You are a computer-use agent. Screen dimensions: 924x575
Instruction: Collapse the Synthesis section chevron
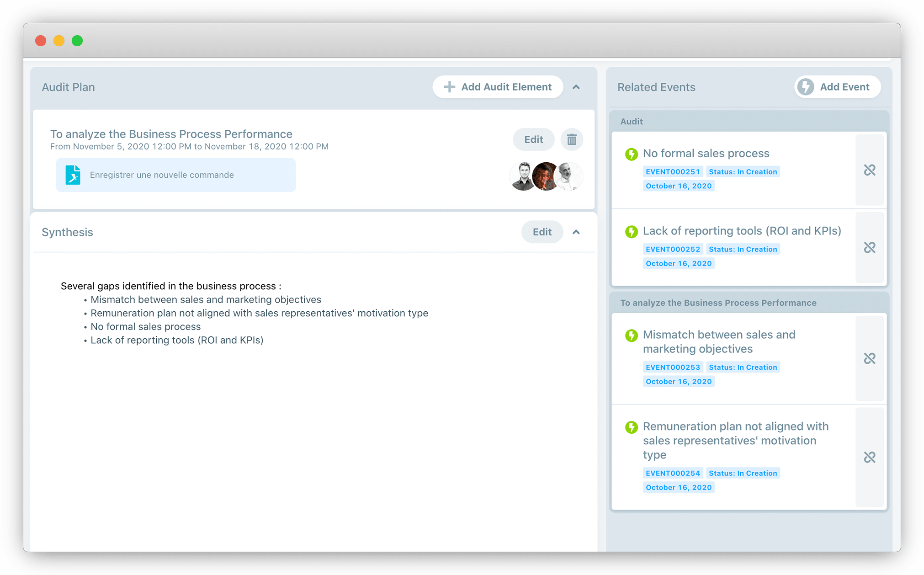click(576, 232)
